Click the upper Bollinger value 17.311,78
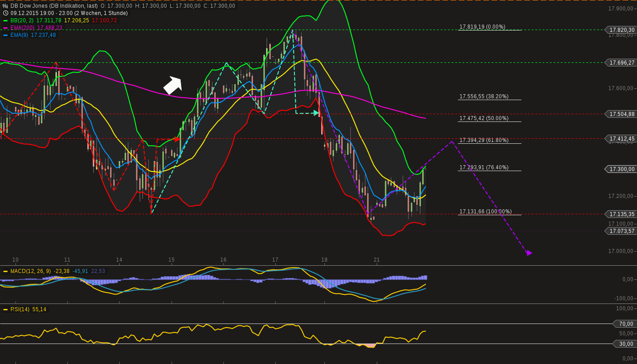The height and width of the screenshot is (364, 637). tap(49, 20)
